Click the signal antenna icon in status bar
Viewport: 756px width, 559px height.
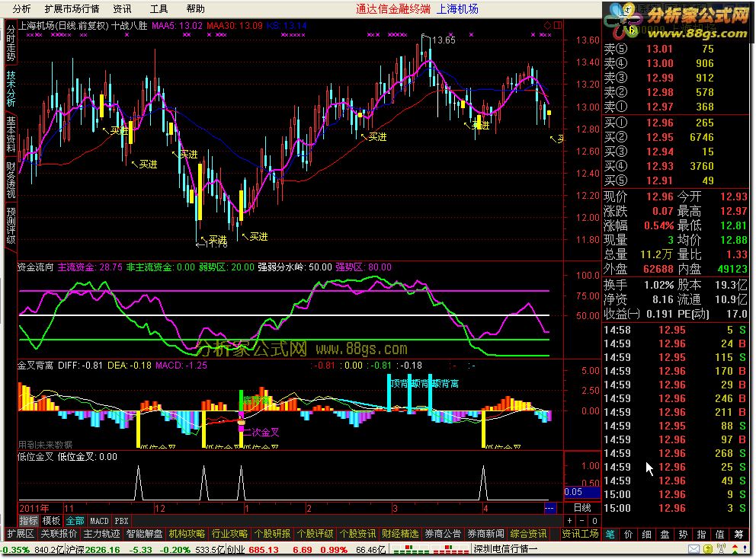click(721, 549)
